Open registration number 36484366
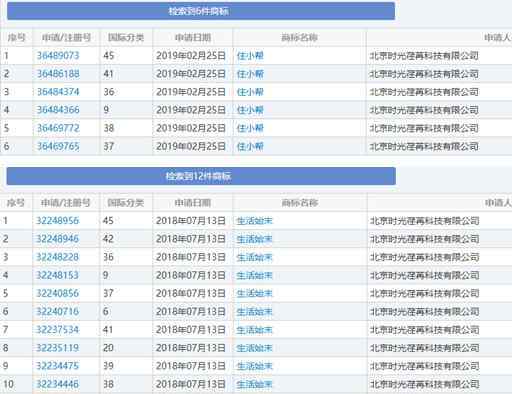The width and height of the screenshot is (512, 394). coord(58,110)
